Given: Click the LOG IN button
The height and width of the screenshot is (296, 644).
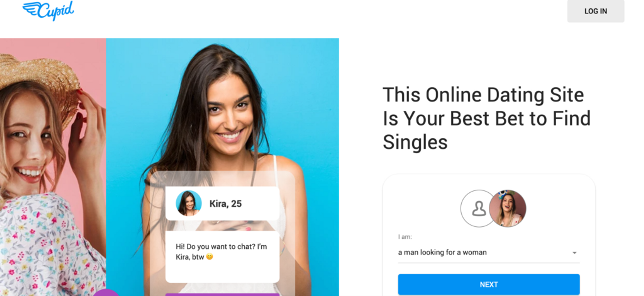Looking at the screenshot, I should [596, 11].
